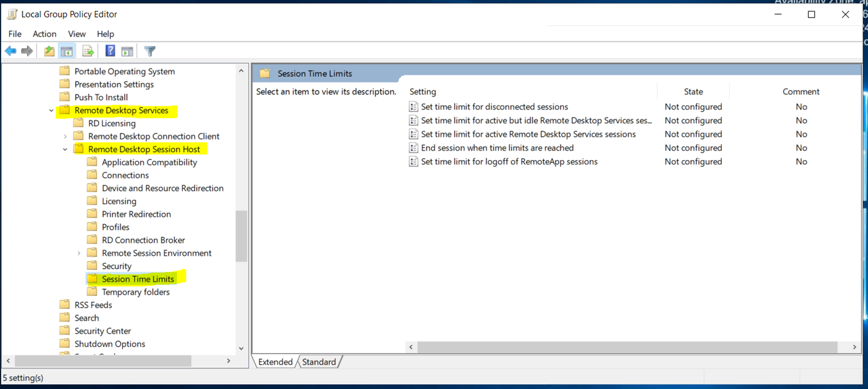
Task: Click folder icon beside Printer Redirection
Action: pos(92,214)
